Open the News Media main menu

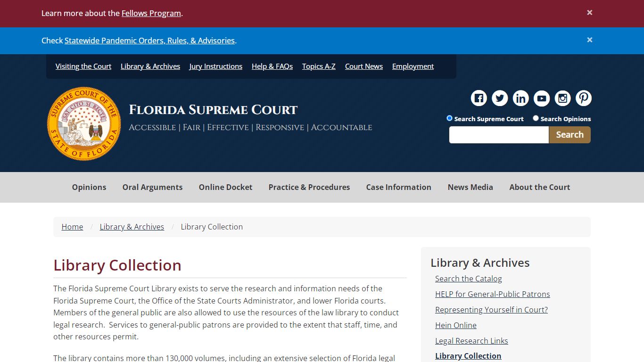[x=471, y=187]
